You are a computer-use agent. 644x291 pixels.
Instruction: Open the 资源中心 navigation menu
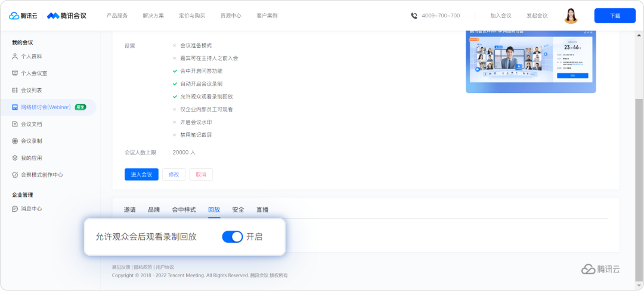pyautogui.click(x=231, y=16)
